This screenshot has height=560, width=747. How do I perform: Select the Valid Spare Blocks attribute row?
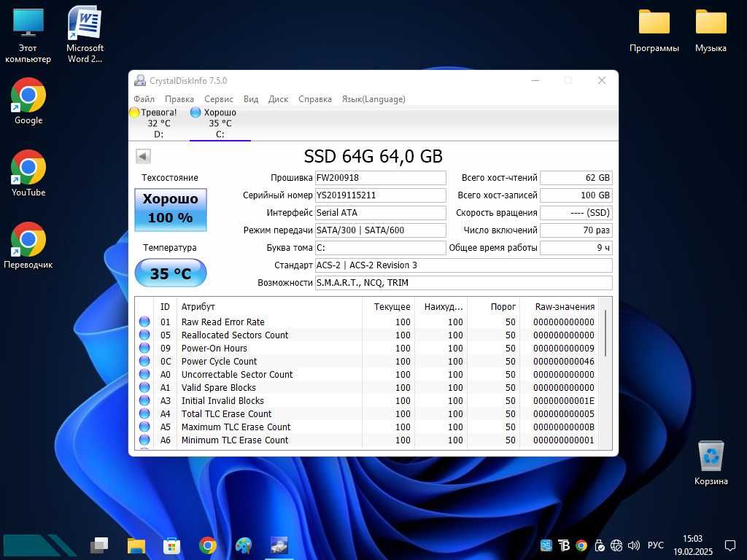367,388
